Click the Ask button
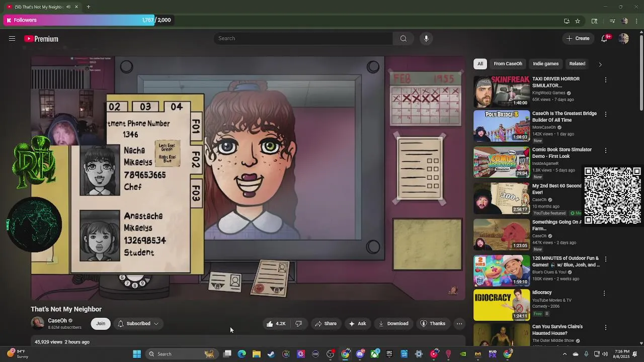Image resolution: width=644 pixels, height=362 pixels. 357,324
